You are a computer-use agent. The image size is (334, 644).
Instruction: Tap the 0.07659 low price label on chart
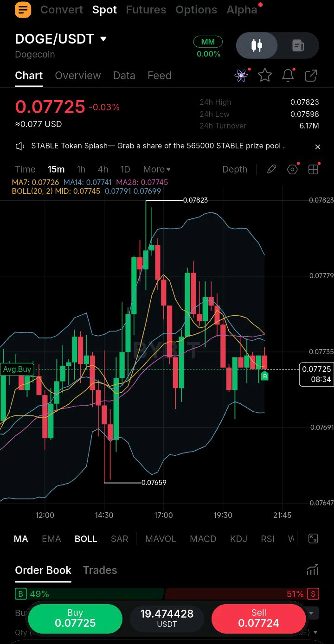click(x=154, y=482)
